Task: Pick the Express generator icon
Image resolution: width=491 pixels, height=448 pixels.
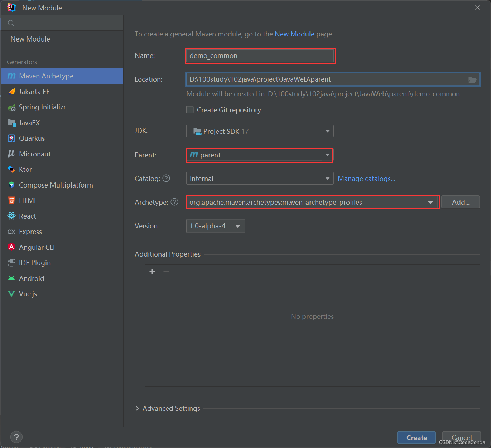Action: pos(12,232)
